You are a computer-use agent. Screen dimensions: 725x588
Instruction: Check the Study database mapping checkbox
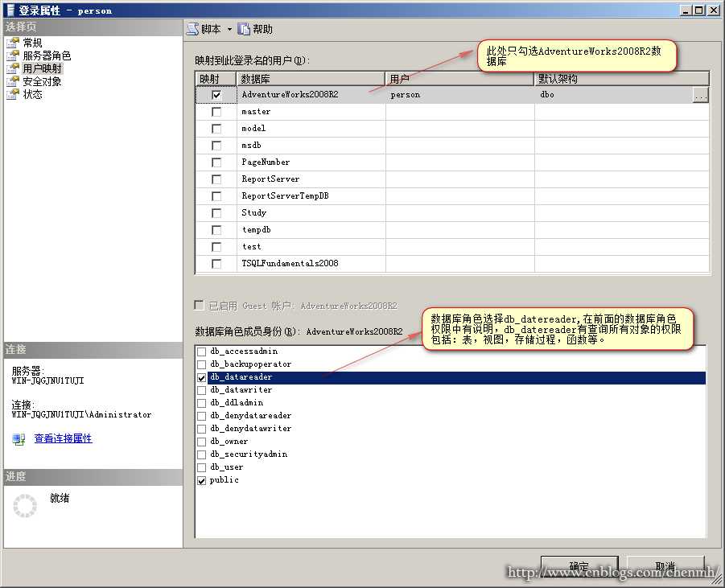(x=216, y=213)
